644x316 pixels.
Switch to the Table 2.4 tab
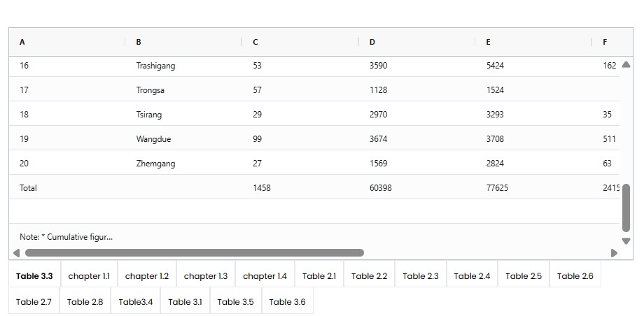coord(472,276)
